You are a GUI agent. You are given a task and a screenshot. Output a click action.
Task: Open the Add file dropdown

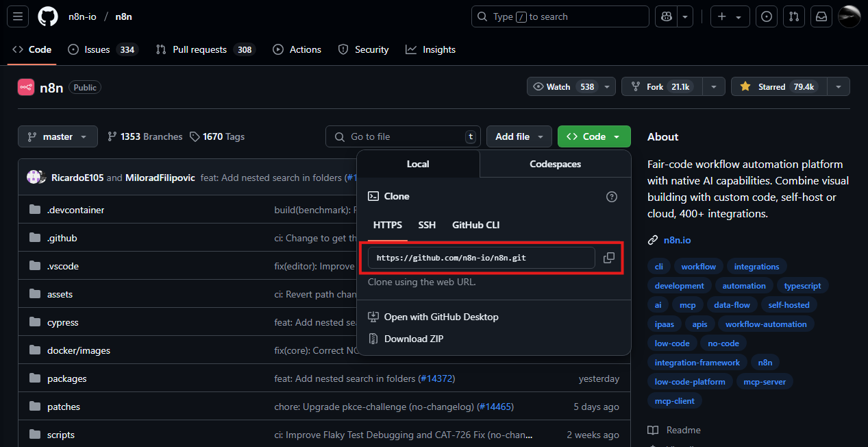pos(519,136)
